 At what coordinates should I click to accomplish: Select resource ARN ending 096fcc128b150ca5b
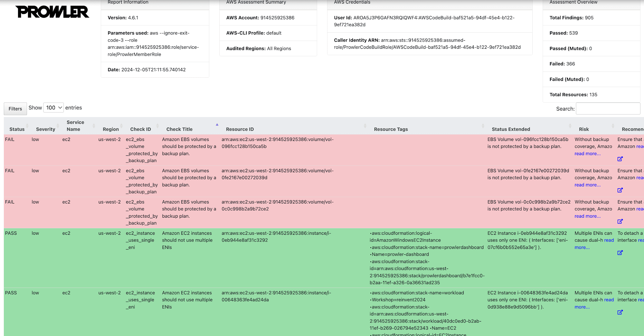click(278, 143)
